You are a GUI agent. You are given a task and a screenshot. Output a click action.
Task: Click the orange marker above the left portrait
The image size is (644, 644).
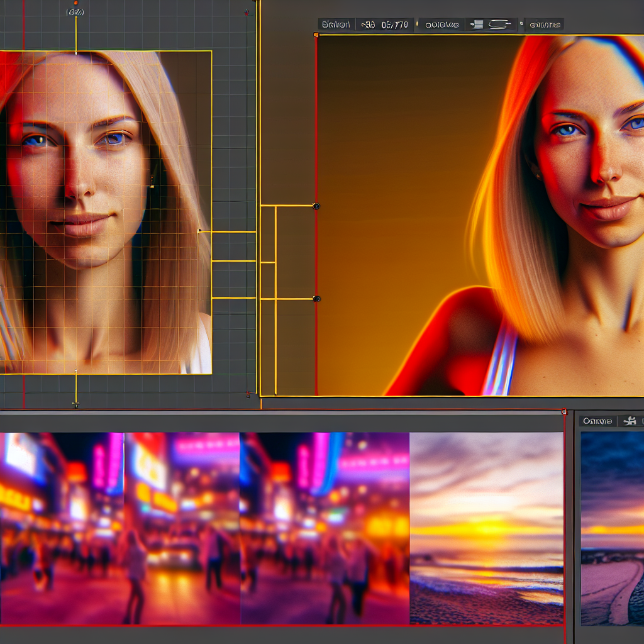76,3
